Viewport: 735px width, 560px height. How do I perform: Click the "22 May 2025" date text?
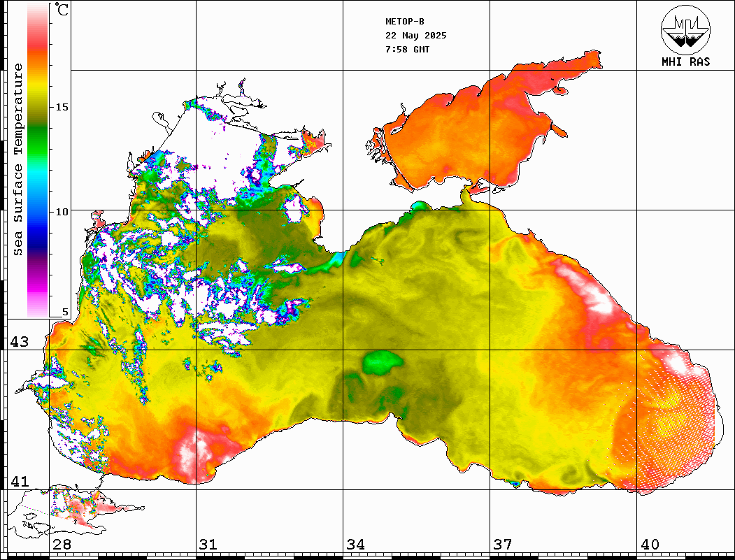(416, 36)
